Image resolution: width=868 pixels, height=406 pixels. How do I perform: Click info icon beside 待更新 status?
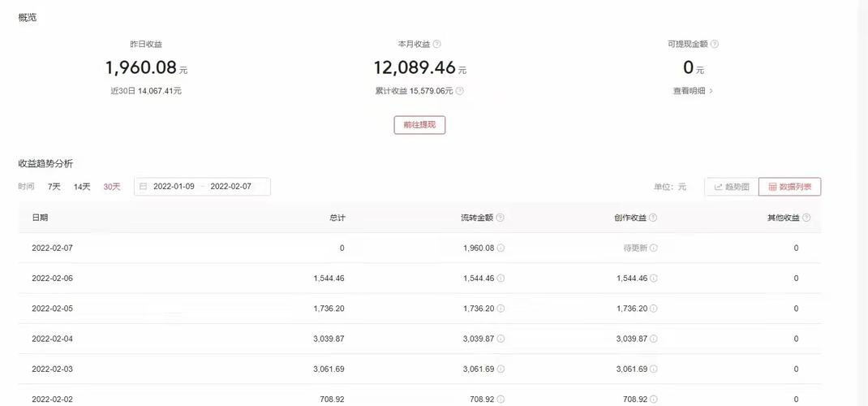click(x=654, y=248)
